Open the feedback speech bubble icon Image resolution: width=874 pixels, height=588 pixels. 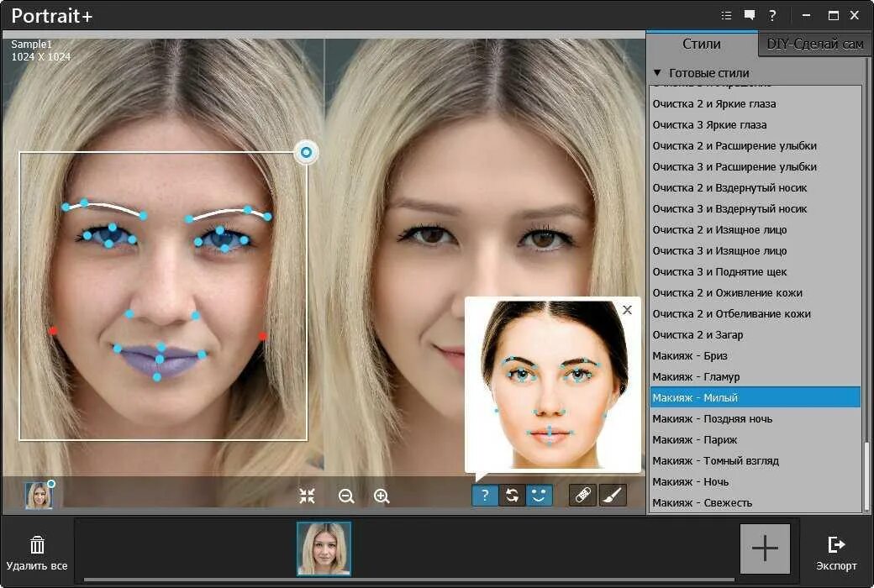tap(749, 16)
